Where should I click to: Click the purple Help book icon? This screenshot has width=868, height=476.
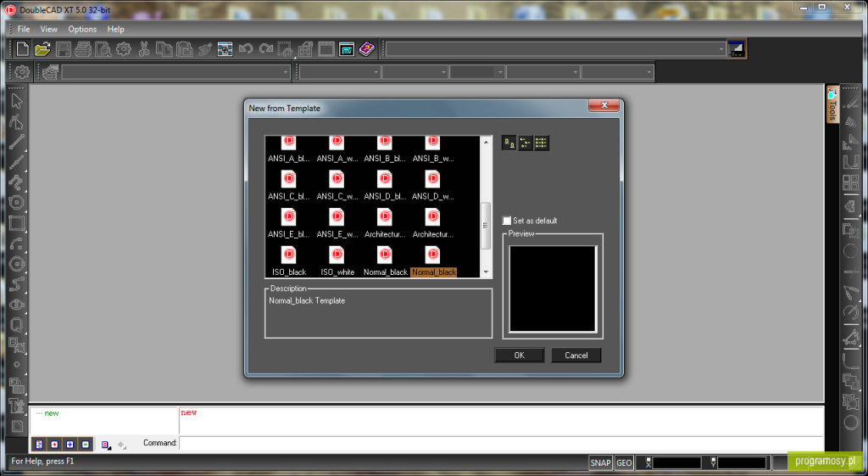[x=366, y=49]
